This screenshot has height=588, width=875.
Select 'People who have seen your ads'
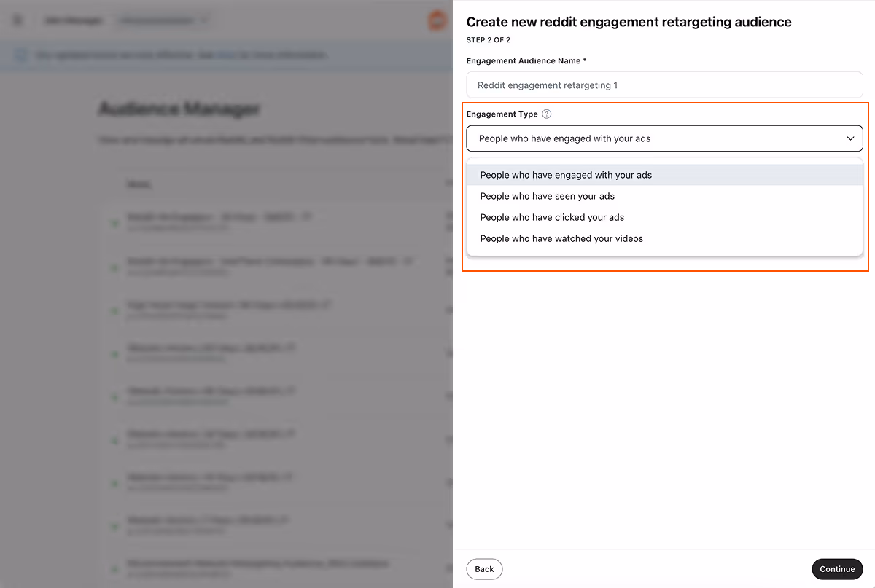547,196
